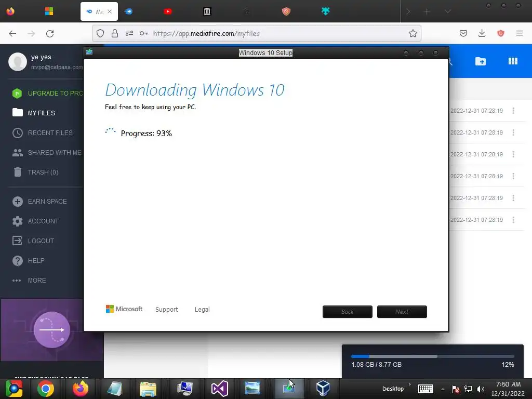The height and width of the screenshot is (399, 532).
Task: Switch to the Microsoft tab
Action: (x=49, y=11)
